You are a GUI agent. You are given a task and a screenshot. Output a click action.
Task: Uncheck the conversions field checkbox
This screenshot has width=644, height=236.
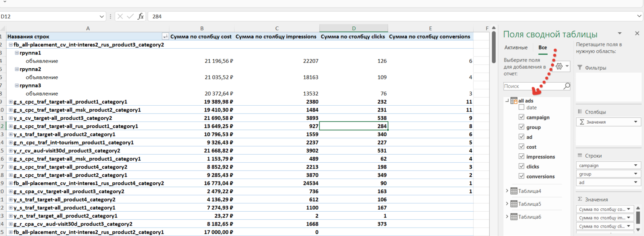point(522,176)
